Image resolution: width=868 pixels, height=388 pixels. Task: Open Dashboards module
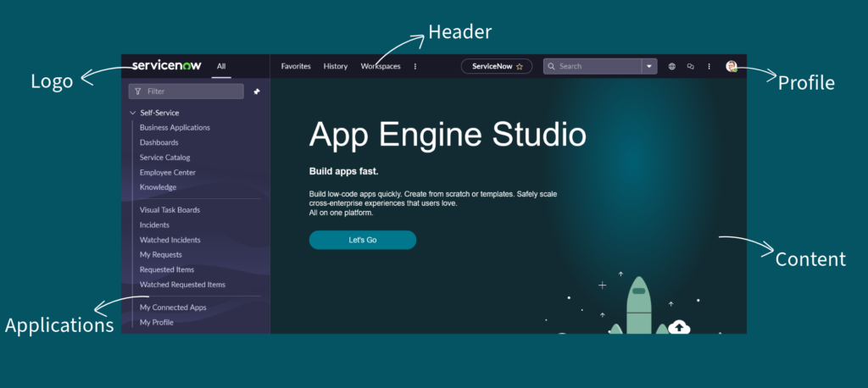(x=159, y=143)
